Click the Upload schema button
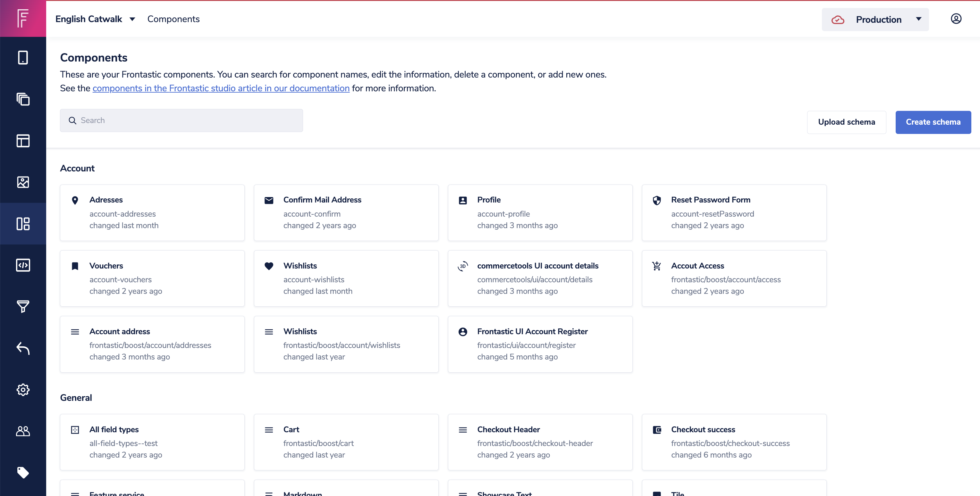The width and height of the screenshot is (980, 496). 846,122
